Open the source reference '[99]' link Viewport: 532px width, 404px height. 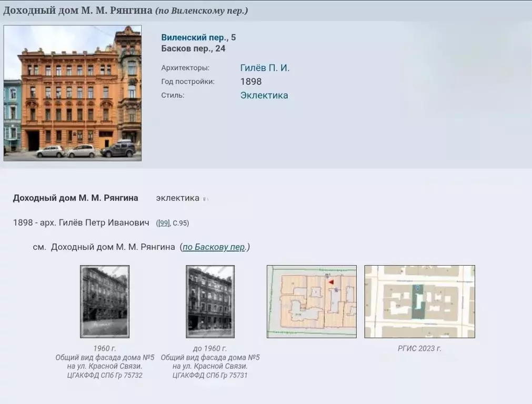click(x=164, y=223)
